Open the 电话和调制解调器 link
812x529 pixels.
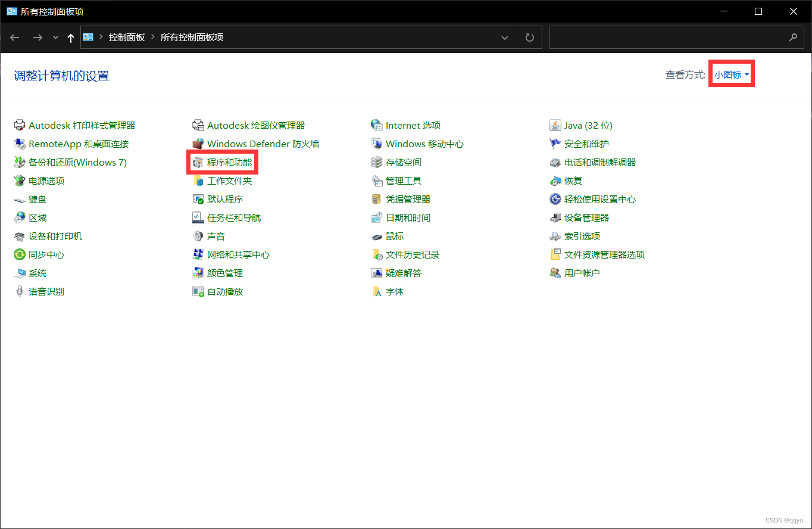point(600,162)
